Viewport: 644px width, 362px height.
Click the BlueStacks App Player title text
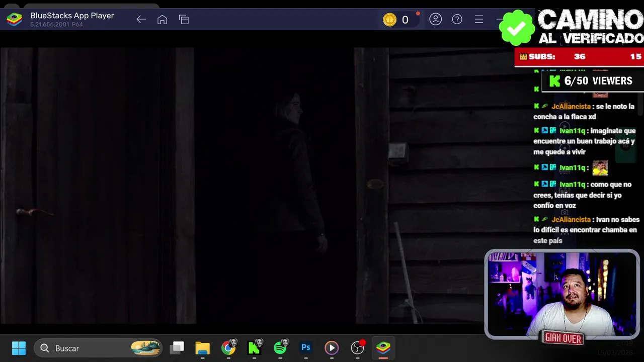click(x=72, y=16)
